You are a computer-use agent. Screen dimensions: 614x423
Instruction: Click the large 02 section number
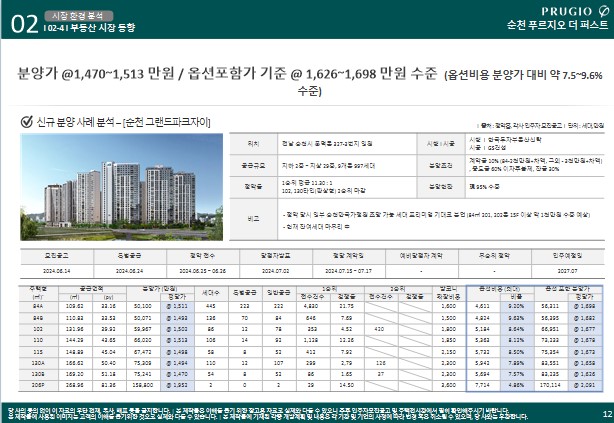click(24, 24)
